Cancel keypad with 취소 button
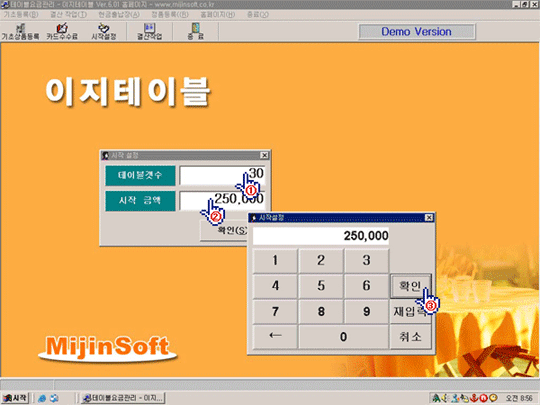 click(x=410, y=336)
